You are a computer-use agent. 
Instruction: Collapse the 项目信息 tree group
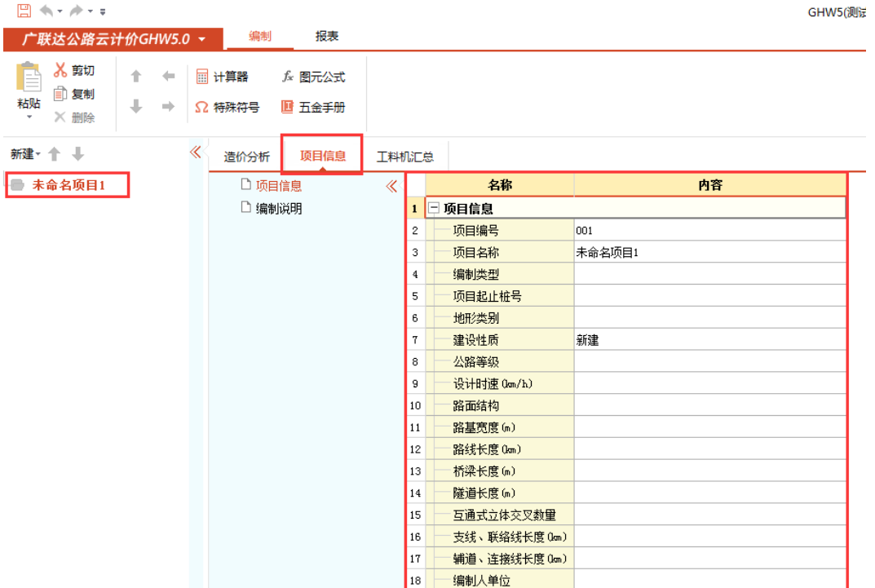(x=434, y=209)
